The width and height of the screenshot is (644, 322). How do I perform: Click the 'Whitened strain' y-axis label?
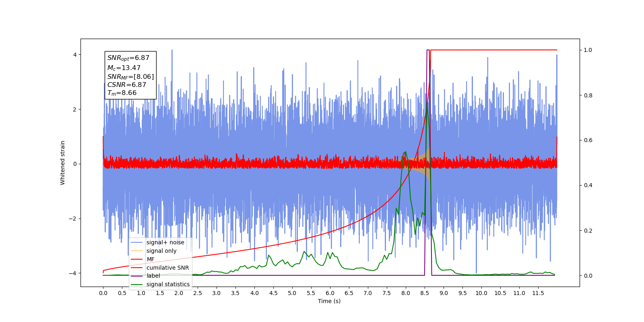click(62, 163)
